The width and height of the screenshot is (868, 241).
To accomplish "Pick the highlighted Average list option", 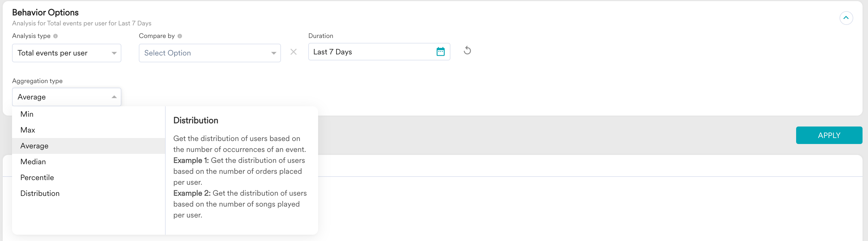I will pyautogui.click(x=34, y=146).
